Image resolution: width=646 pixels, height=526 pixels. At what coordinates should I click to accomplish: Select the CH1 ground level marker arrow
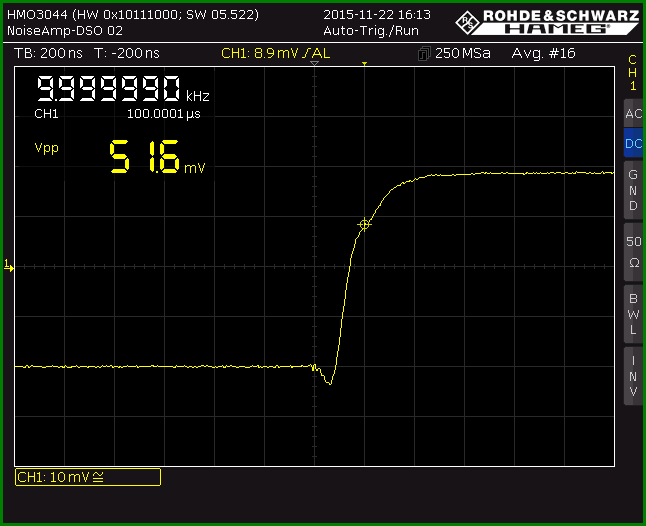tap(9, 266)
